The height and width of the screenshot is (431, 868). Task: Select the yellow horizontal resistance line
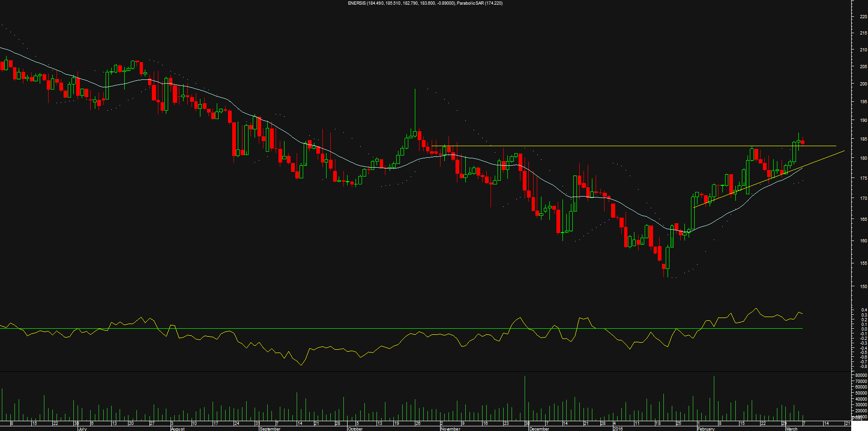[x=607, y=146]
